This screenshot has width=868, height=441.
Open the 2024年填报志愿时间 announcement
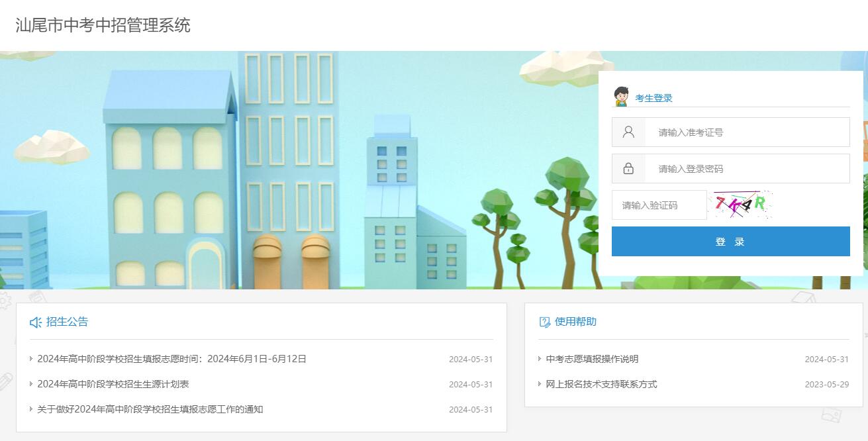pyautogui.click(x=171, y=359)
